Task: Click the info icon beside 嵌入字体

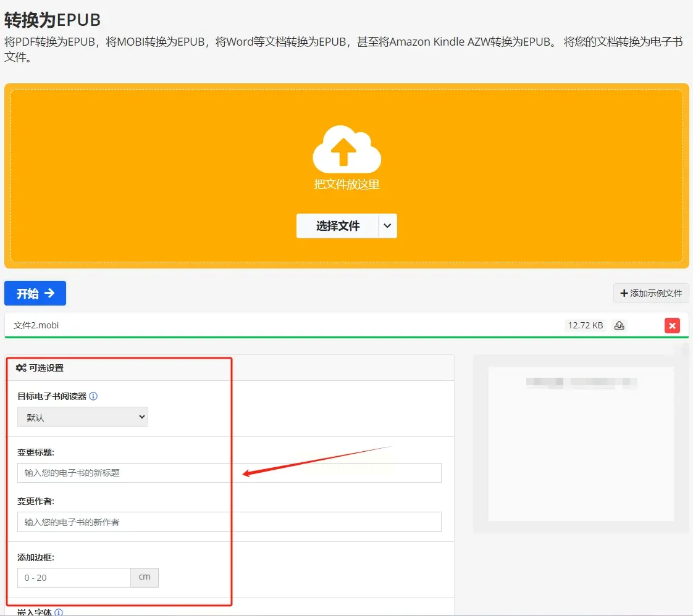Action: [59, 612]
